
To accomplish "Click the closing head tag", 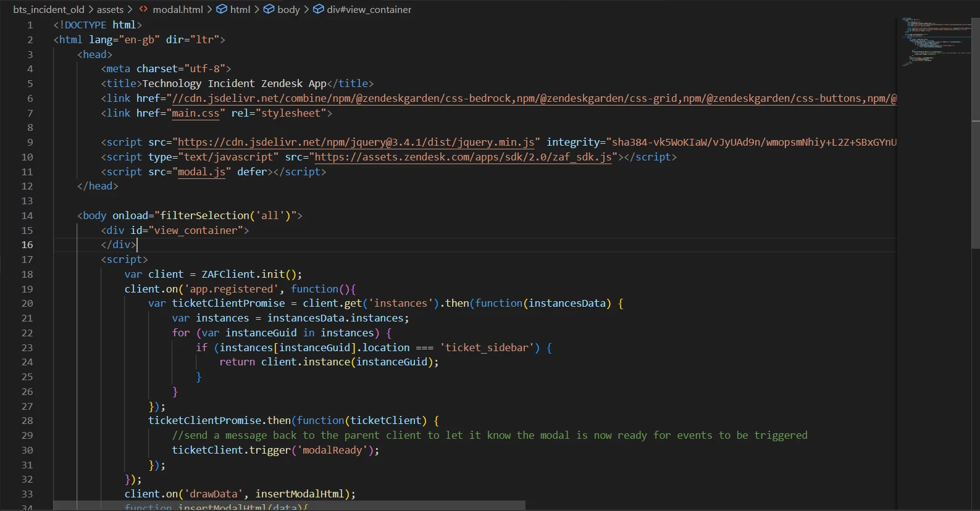I will click(98, 186).
